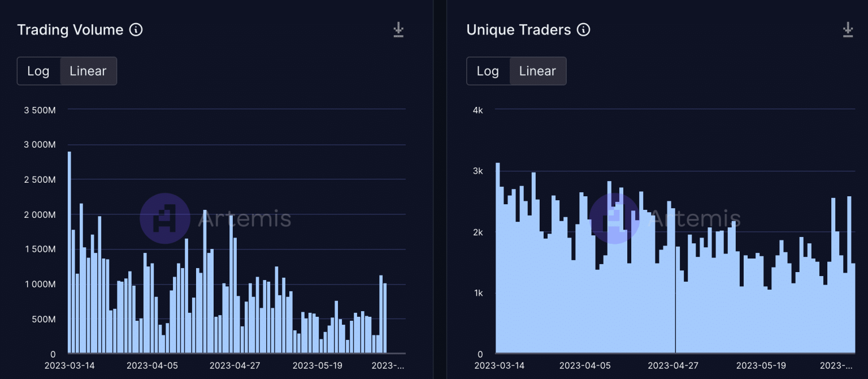Click the Trading Volume info icon
This screenshot has width=868, height=379.
pyautogui.click(x=136, y=30)
